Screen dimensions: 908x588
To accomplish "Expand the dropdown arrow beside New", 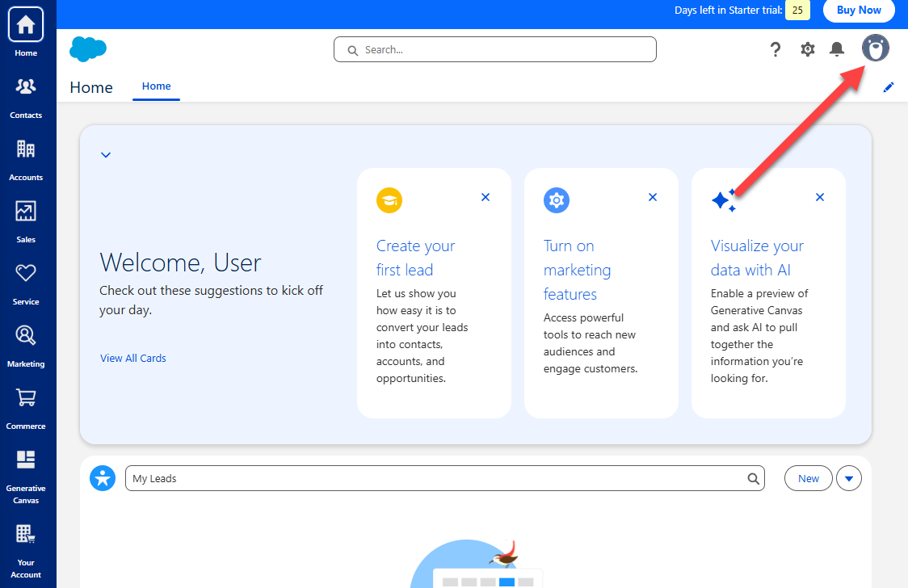I will point(848,478).
